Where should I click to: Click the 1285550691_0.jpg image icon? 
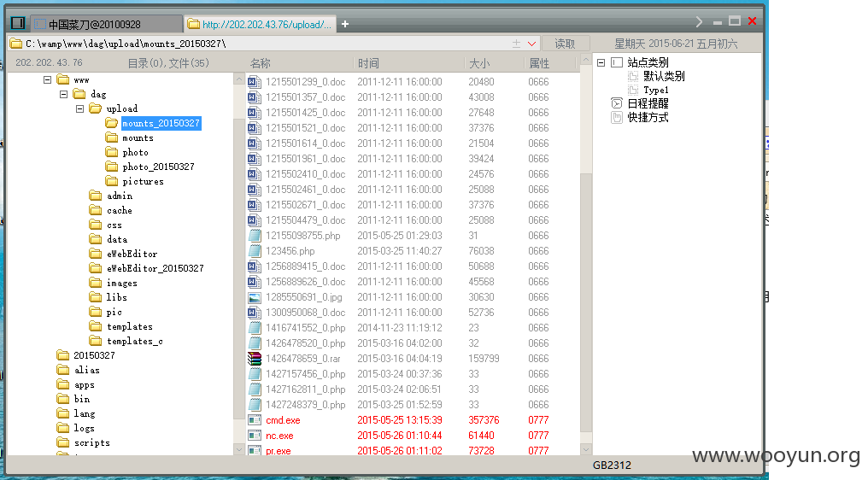pos(254,297)
